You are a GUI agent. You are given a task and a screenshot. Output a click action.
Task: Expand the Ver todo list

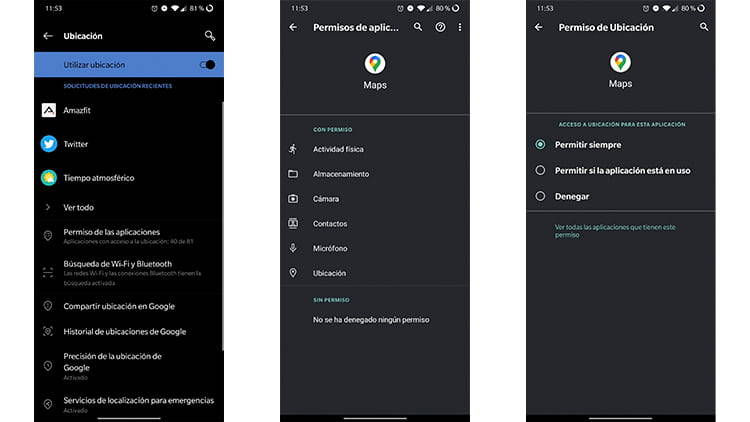point(78,207)
